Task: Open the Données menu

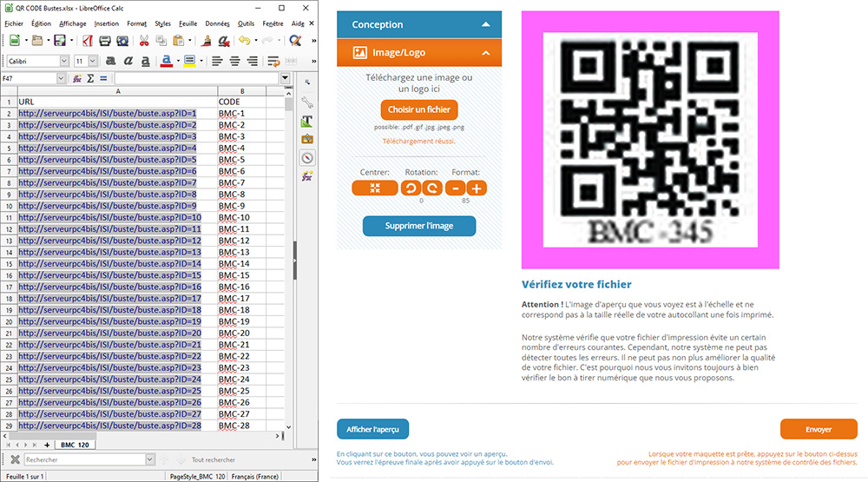Action: pyautogui.click(x=218, y=23)
